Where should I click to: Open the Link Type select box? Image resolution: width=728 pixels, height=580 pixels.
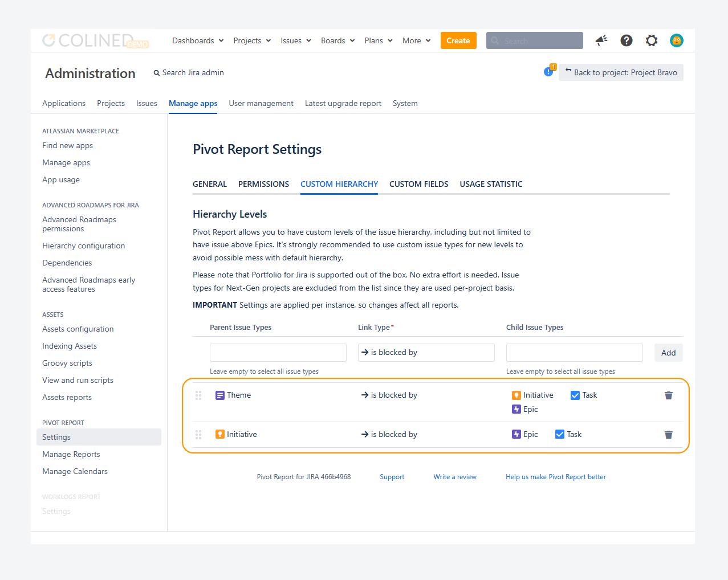coord(426,353)
